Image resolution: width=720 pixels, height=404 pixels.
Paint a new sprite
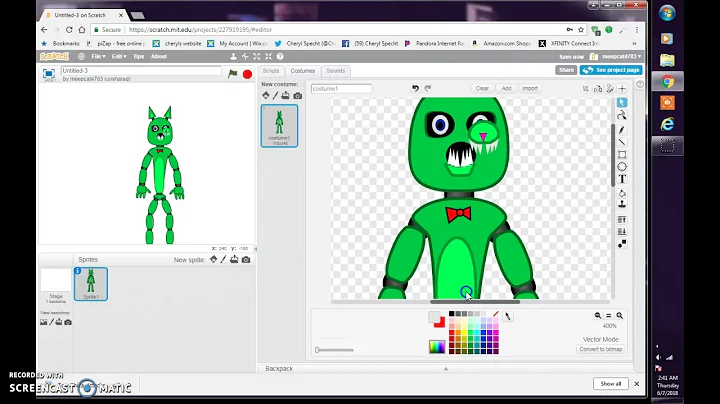click(x=223, y=259)
